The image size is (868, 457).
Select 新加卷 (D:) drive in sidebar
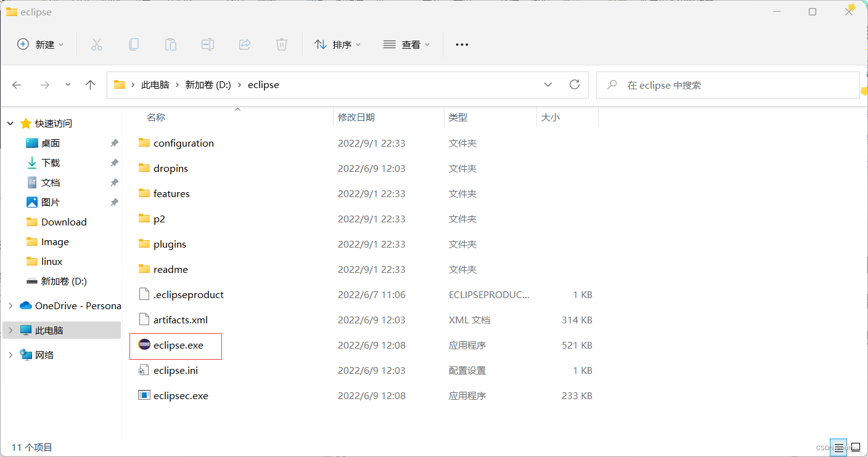64,281
